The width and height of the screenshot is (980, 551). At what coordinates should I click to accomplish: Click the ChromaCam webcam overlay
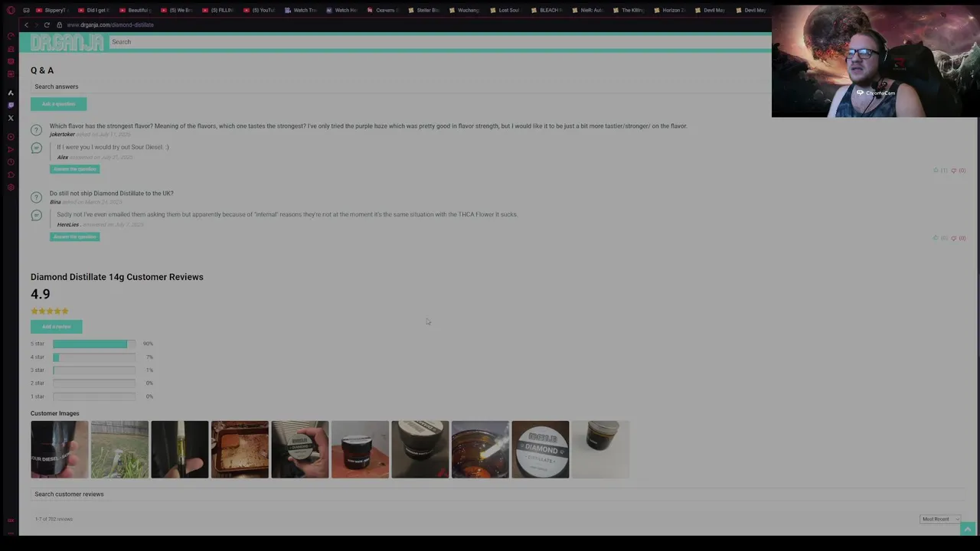click(x=875, y=61)
